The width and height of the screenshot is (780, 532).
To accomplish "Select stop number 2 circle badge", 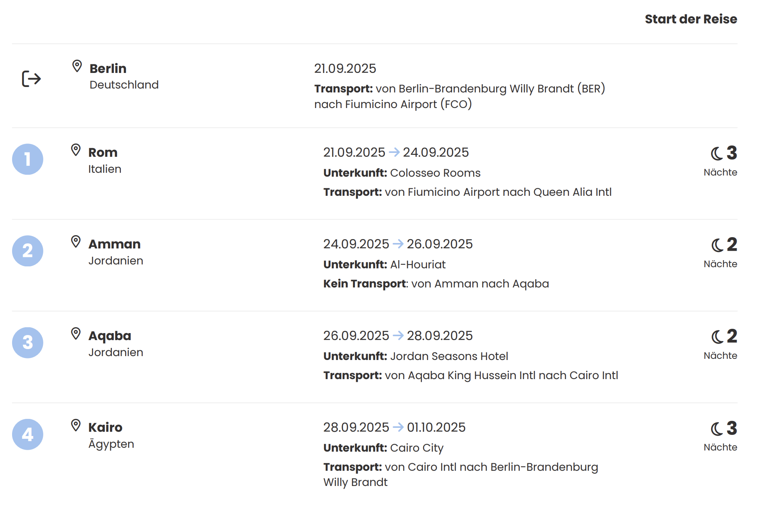I will point(28,251).
